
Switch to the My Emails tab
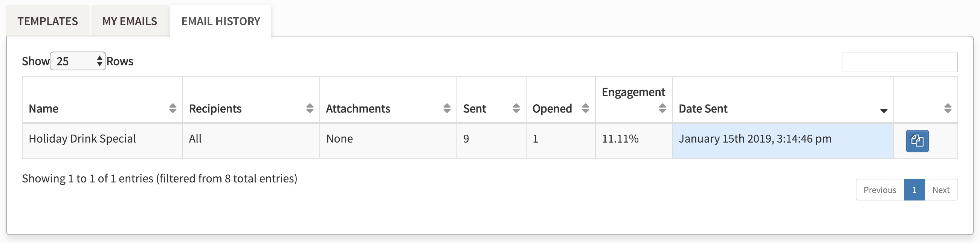129,21
